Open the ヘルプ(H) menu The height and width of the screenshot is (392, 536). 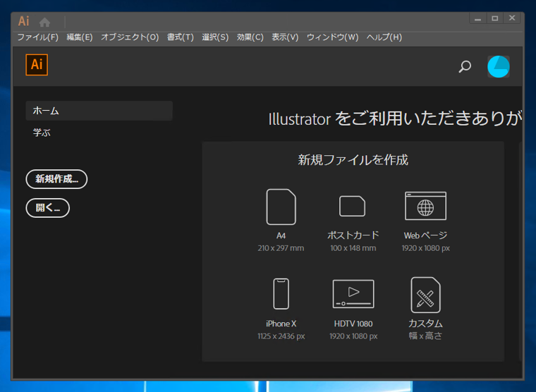(x=384, y=37)
